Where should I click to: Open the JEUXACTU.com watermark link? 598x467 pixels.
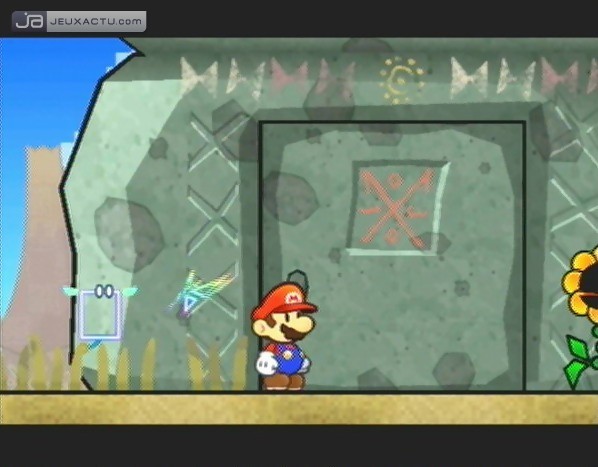[96, 21]
